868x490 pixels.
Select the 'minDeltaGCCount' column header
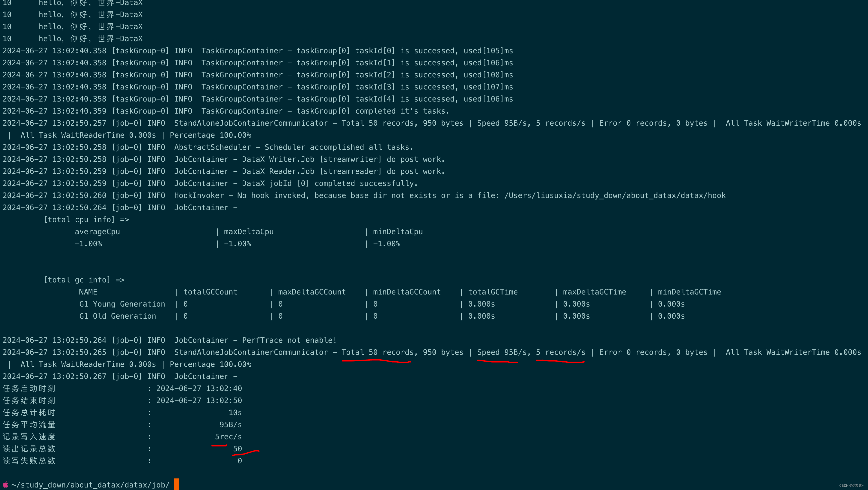pyautogui.click(x=407, y=292)
